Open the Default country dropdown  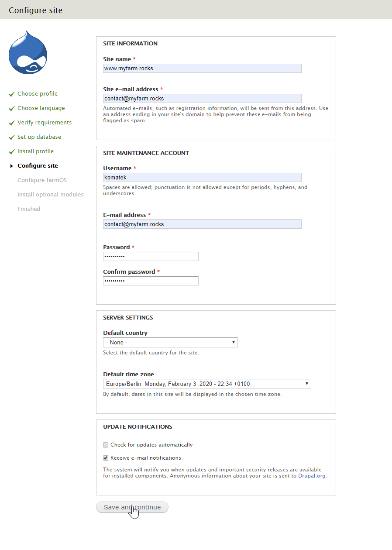[x=170, y=342]
